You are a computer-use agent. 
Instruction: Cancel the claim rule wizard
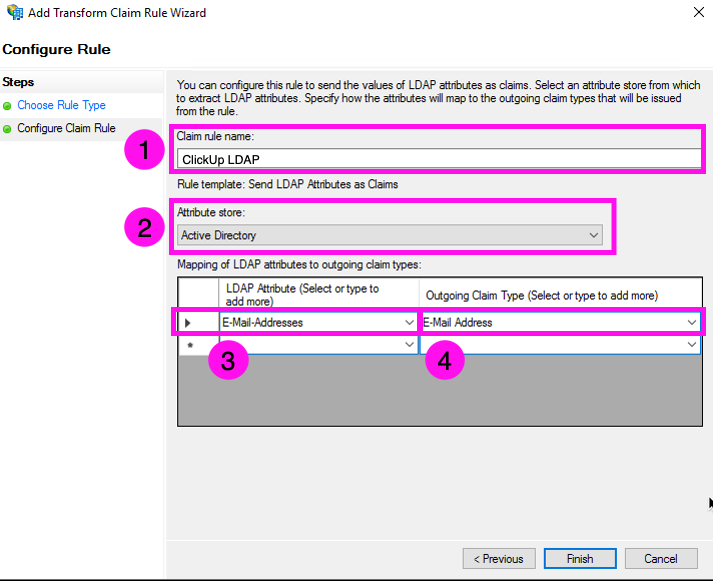[661, 559]
